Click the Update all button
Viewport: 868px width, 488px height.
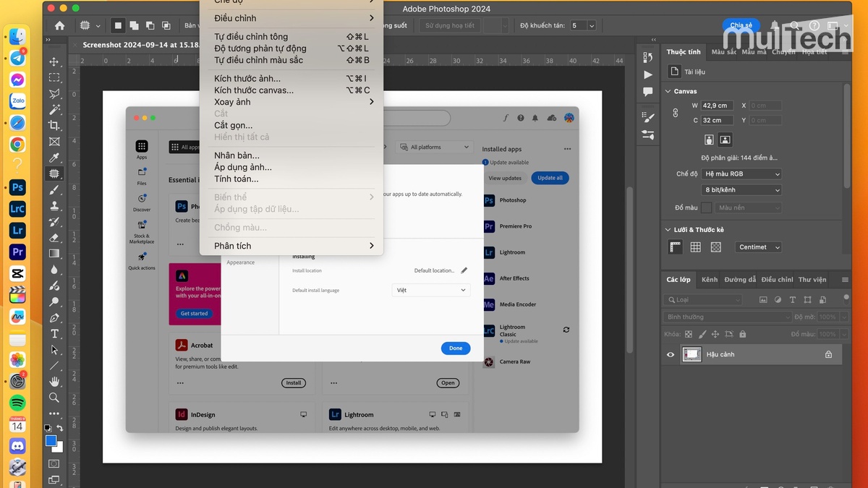[550, 178]
